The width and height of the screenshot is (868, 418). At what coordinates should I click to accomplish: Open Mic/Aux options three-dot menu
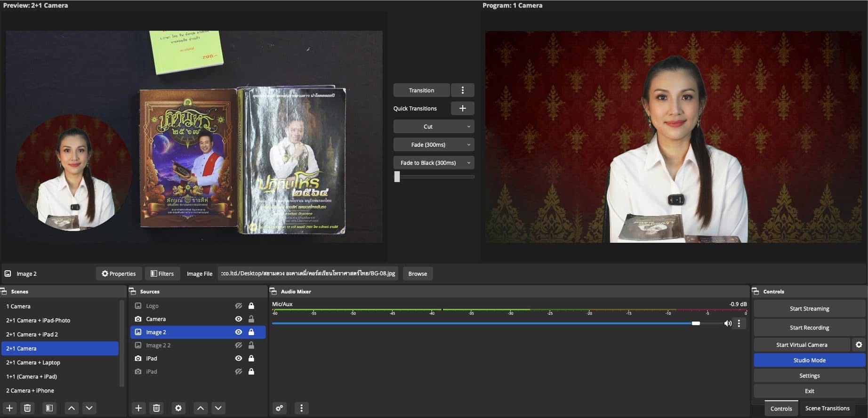pyautogui.click(x=739, y=323)
